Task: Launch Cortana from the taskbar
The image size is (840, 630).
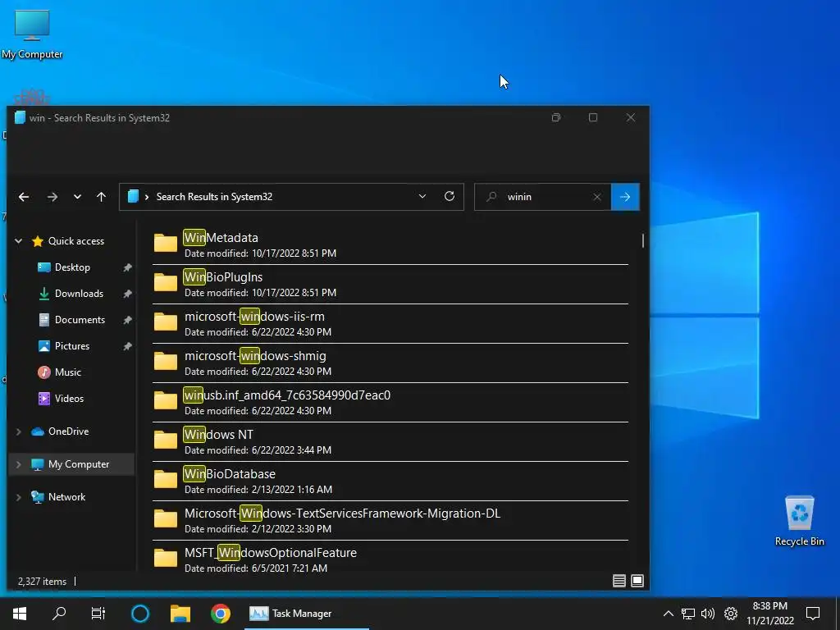Action: [140, 614]
